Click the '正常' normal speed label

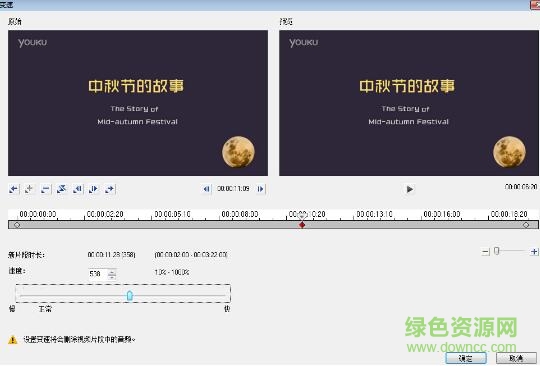(45, 309)
